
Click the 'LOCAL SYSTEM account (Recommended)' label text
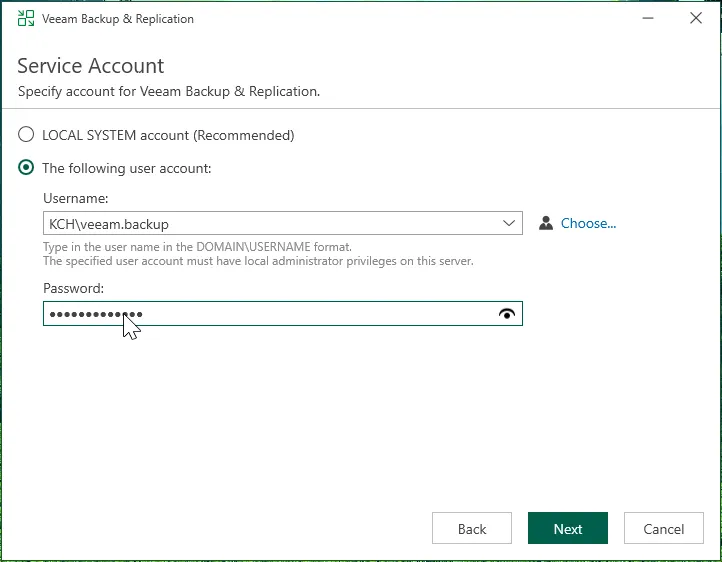pos(168,135)
